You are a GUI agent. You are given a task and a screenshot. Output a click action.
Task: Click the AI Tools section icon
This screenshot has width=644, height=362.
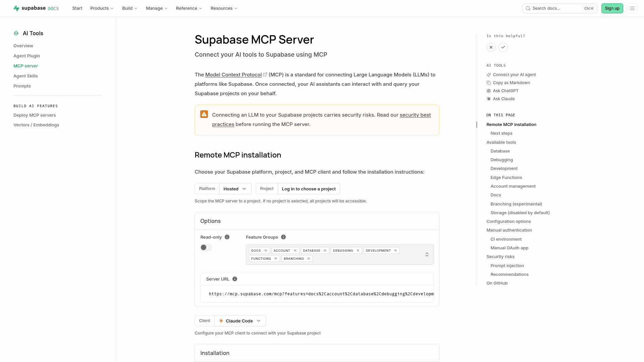pyautogui.click(x=16, y=33)
